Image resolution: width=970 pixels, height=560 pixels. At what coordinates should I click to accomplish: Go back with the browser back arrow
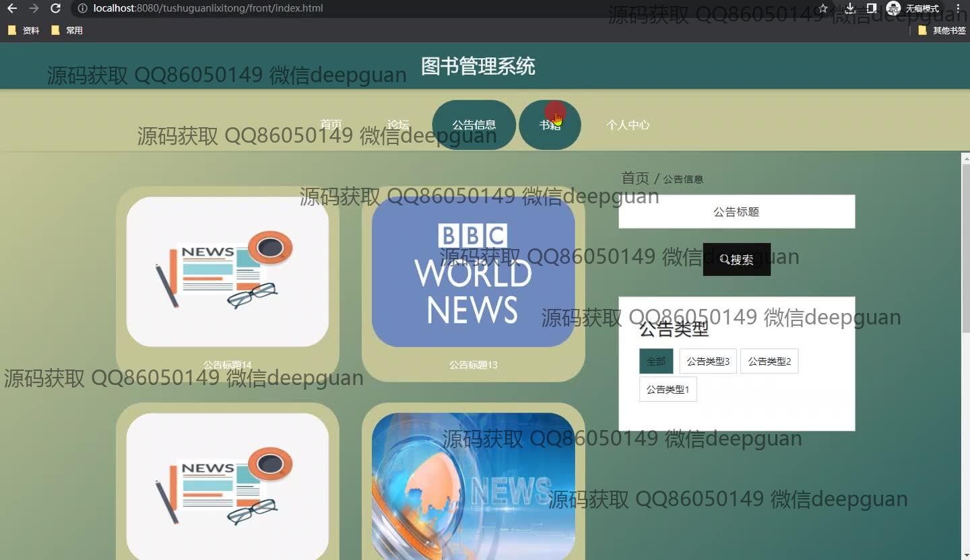11,9
